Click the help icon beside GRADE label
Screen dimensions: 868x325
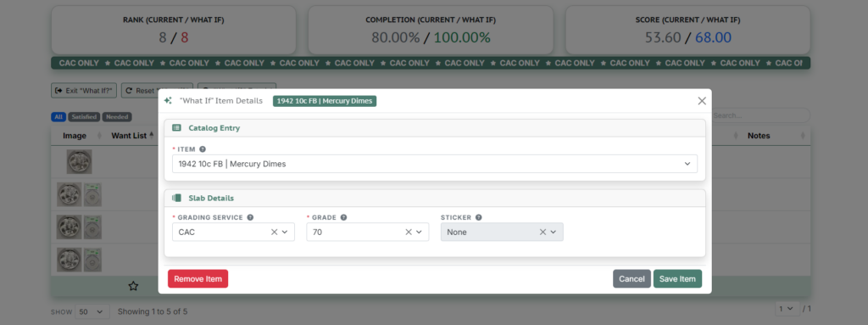coord(344,217)
